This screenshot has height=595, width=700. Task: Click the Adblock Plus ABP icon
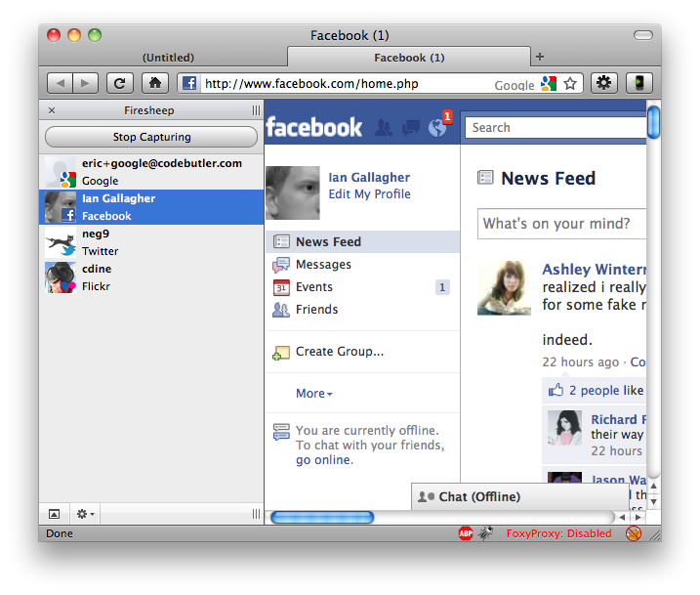pos(466,533)
